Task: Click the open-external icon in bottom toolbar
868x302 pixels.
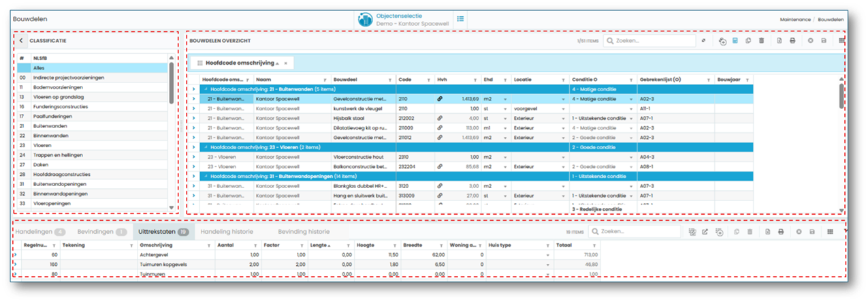Action: coord(705,232)
